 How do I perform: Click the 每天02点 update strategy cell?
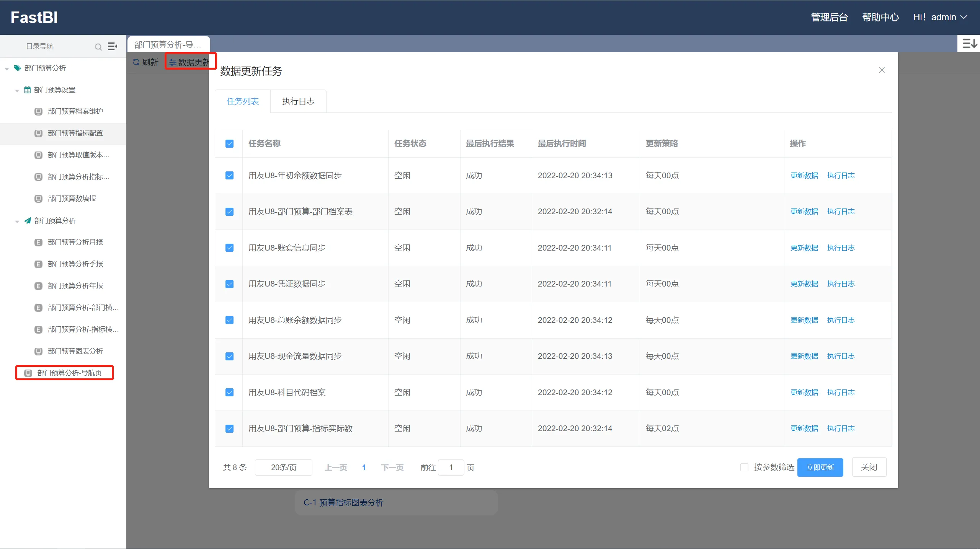[662, 428]
